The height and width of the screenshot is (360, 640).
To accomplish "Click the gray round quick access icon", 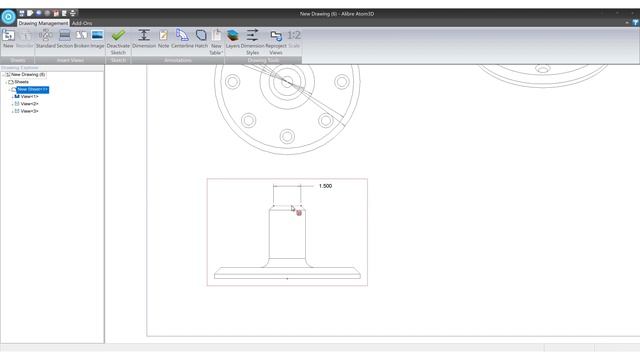I will pos(47,13).
